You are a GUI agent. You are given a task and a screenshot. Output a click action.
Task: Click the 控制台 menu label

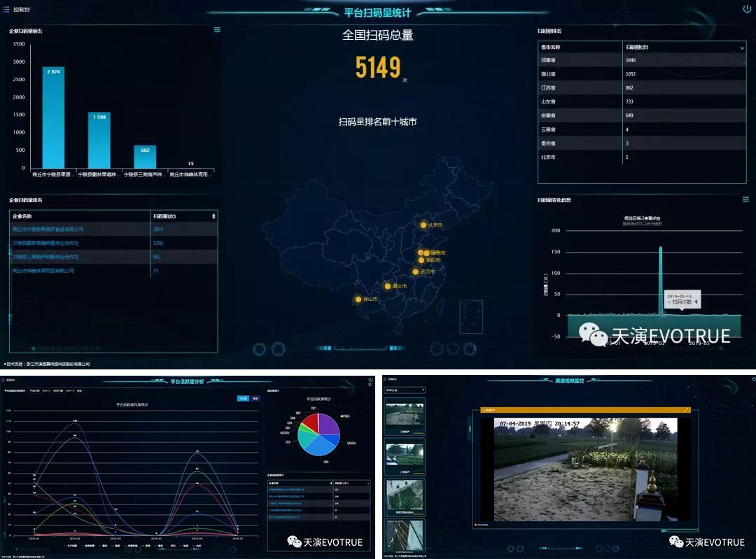21,9
